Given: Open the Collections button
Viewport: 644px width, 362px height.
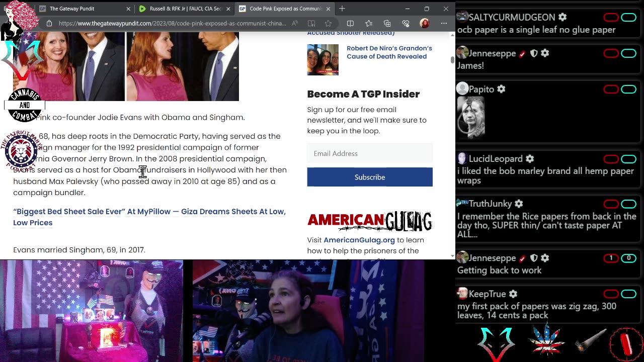Looking at the screenshot, I should [x=387, y=23].
